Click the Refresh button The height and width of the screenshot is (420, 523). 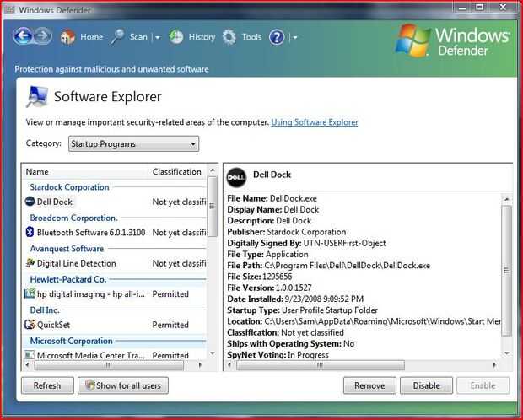47,385
